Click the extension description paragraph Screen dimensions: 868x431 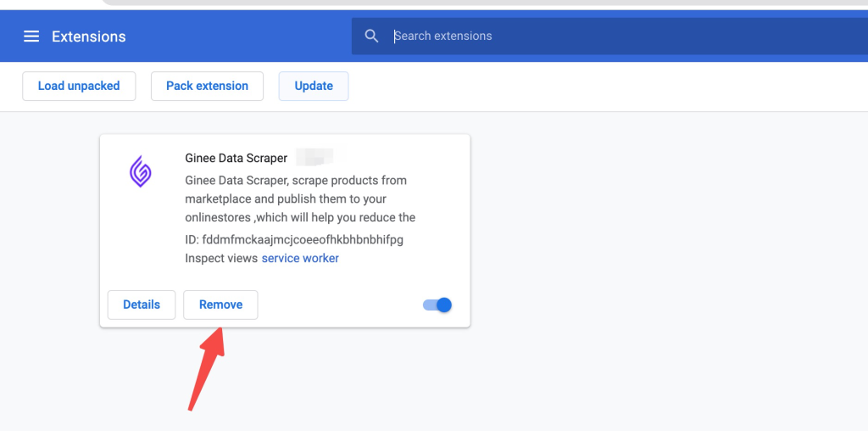click(300, 199)
